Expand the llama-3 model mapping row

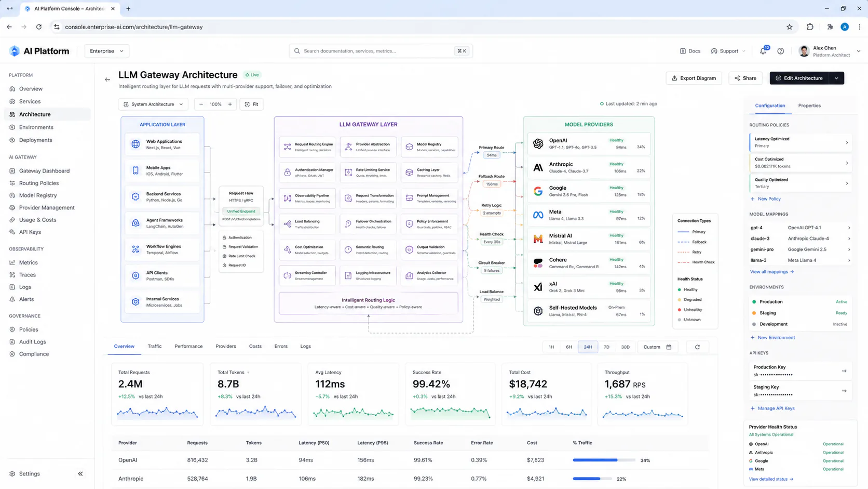click(x=800, y=260)
